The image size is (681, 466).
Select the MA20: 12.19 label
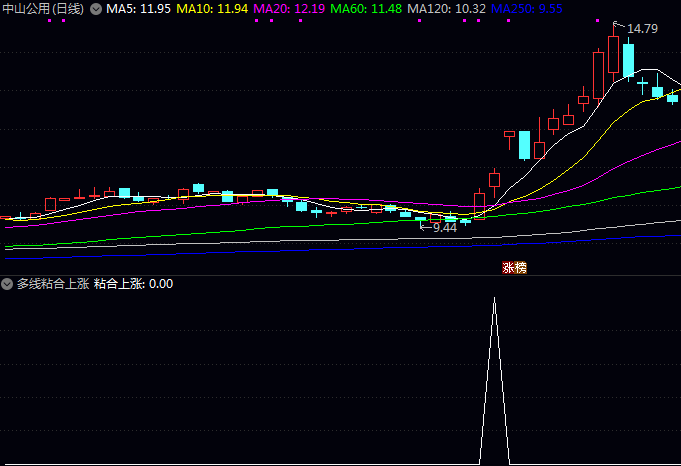[x=289, y=9]
